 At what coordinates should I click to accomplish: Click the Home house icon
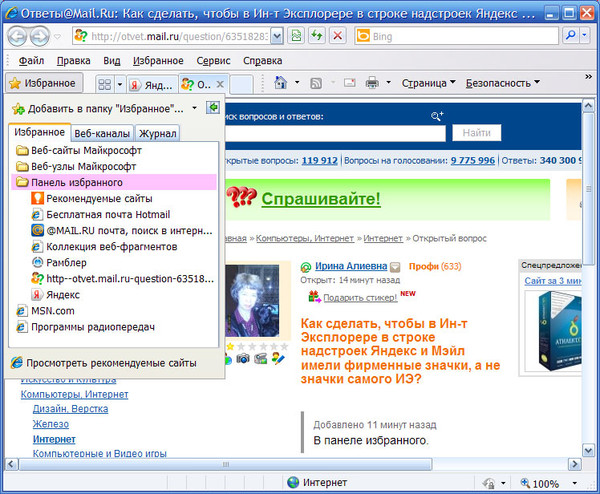pyautogui.click(x=280, y=82)
